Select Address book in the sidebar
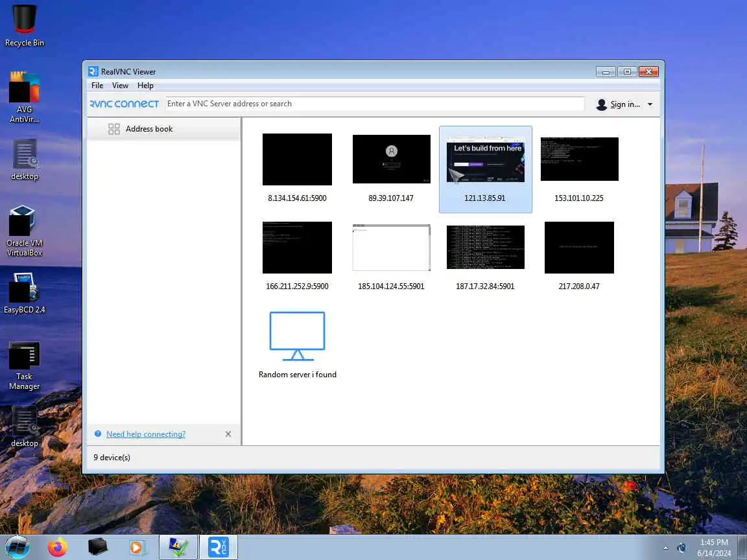This screenshot has height=560, width=747. [x=163, y=129]
